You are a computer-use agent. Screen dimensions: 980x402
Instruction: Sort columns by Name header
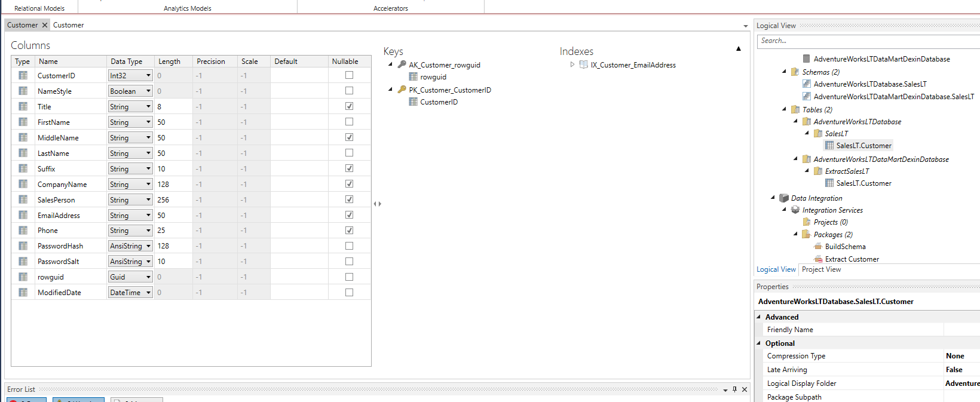71,62
